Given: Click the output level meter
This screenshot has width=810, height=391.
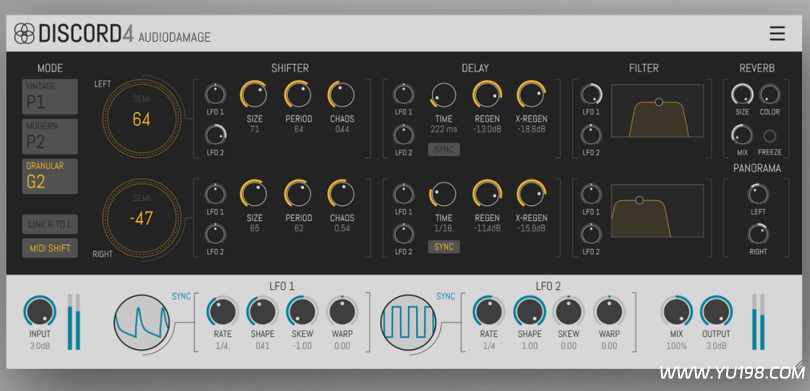Looking at the screenshot, I should point(758,322).
